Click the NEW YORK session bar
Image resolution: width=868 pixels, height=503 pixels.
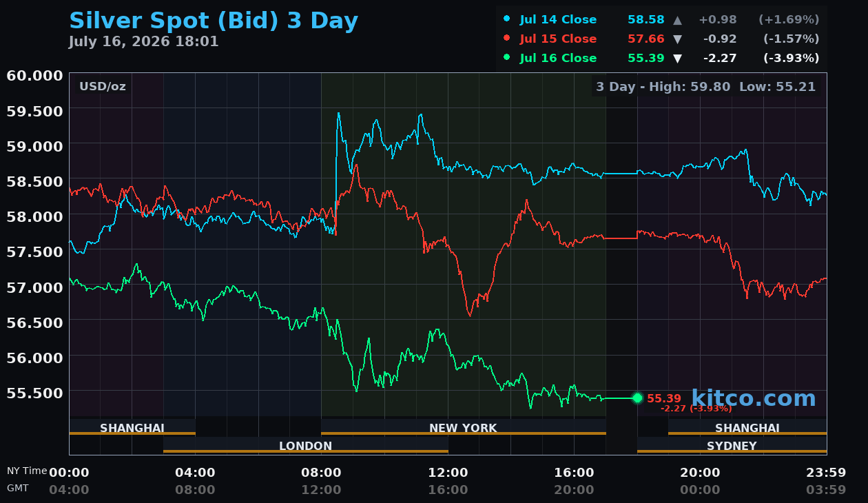pyautogui.click(x=464, y=427)
